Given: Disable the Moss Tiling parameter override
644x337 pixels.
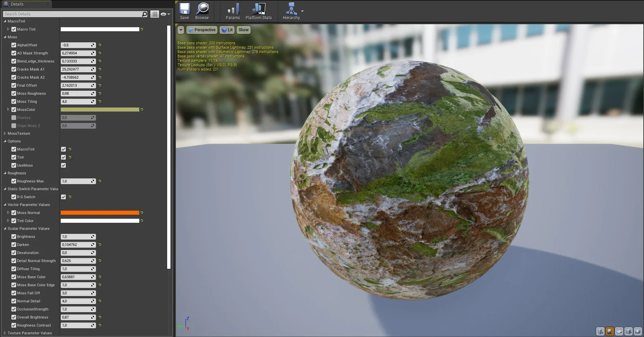Looking at the screenshot, I should tap(14, 101).
